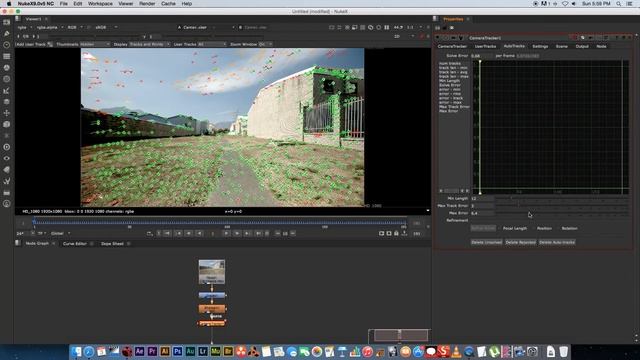The image size is (640, 360).
Task: Click the Min Length value field
Action: [x=482, y=198]
